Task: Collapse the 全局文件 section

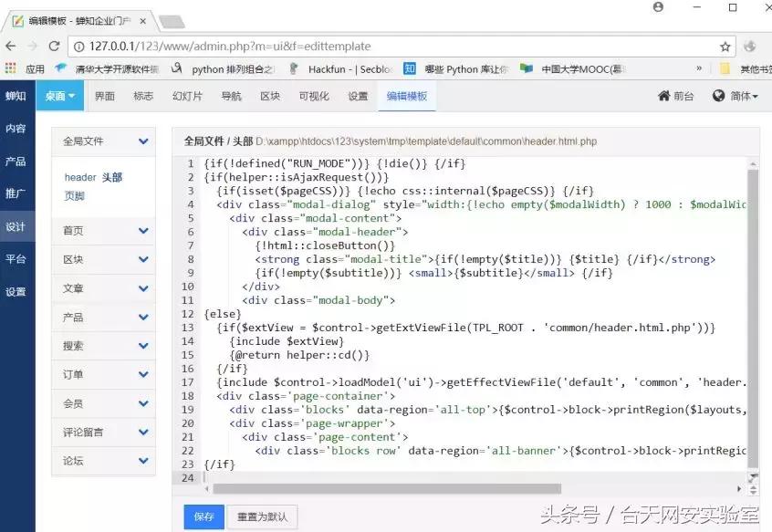Action: [103, 141]
